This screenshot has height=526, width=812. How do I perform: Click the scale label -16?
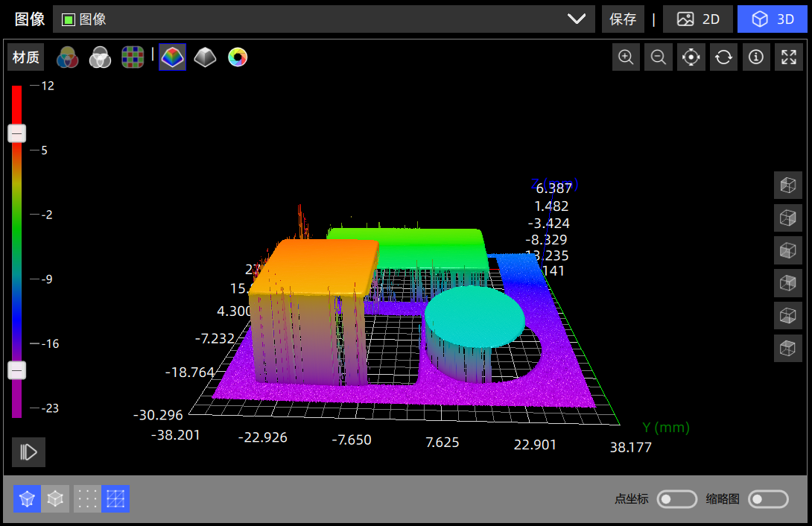pos(50,343)
